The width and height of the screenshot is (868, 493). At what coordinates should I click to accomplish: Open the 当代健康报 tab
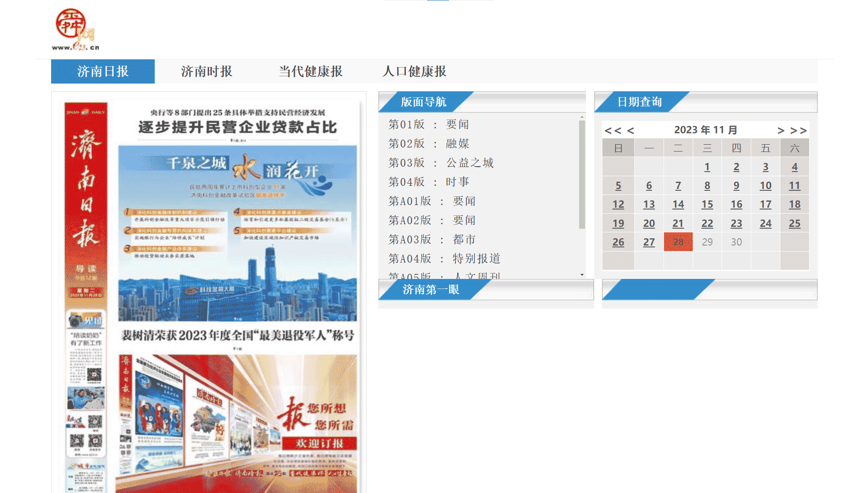[310, 72]
